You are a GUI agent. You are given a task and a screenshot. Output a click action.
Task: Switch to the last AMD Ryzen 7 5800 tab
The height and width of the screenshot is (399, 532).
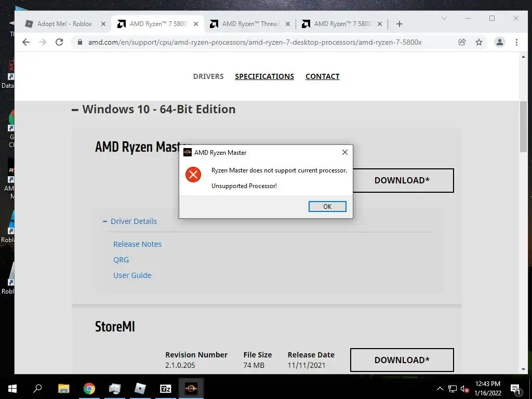click(342, 24)
